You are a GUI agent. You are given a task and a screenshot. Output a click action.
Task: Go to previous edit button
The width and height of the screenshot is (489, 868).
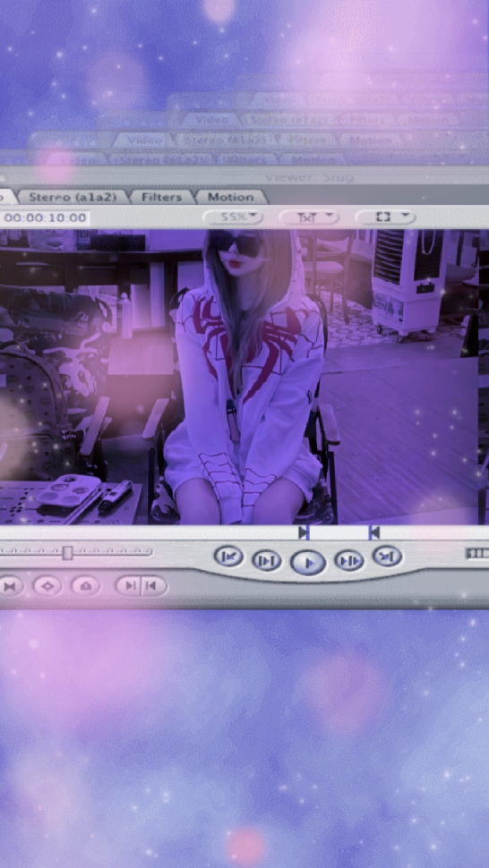click(x=228, y=557)
